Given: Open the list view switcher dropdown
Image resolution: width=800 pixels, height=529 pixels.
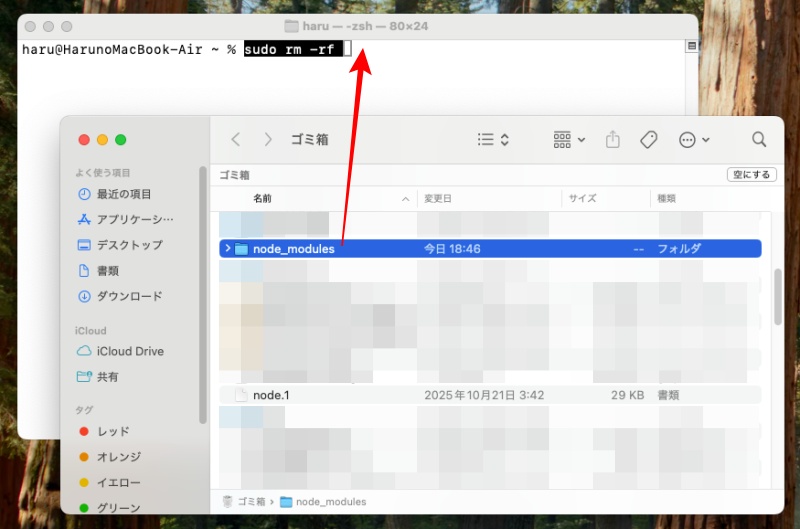Looking at the screenshot, I should [493, 140].
